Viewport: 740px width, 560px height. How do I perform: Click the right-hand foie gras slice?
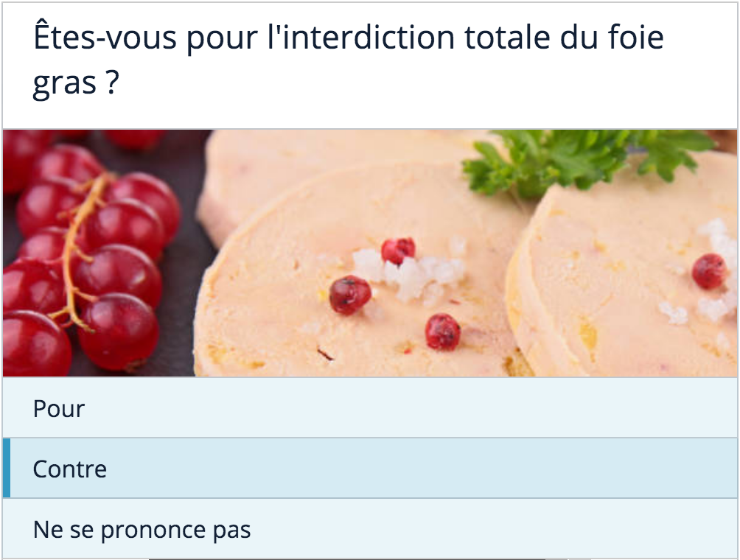[x=626, y=295]
